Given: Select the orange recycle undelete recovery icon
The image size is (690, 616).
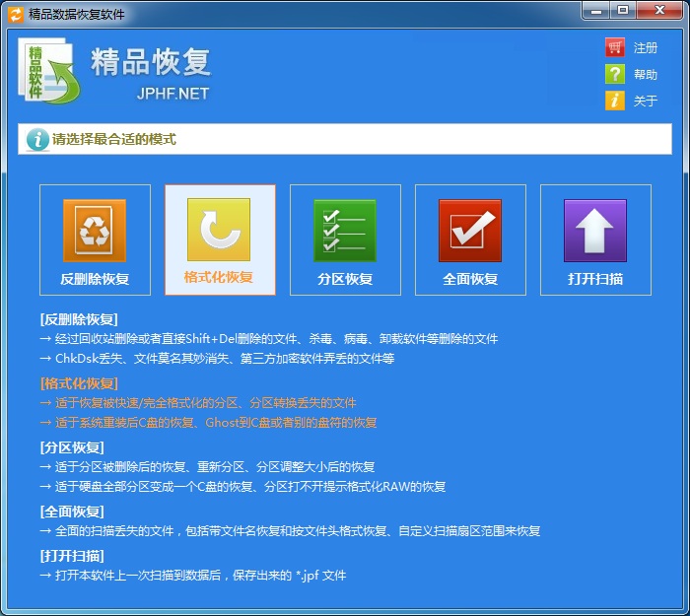Looking at the screenshot, I should tap(95, 231).
